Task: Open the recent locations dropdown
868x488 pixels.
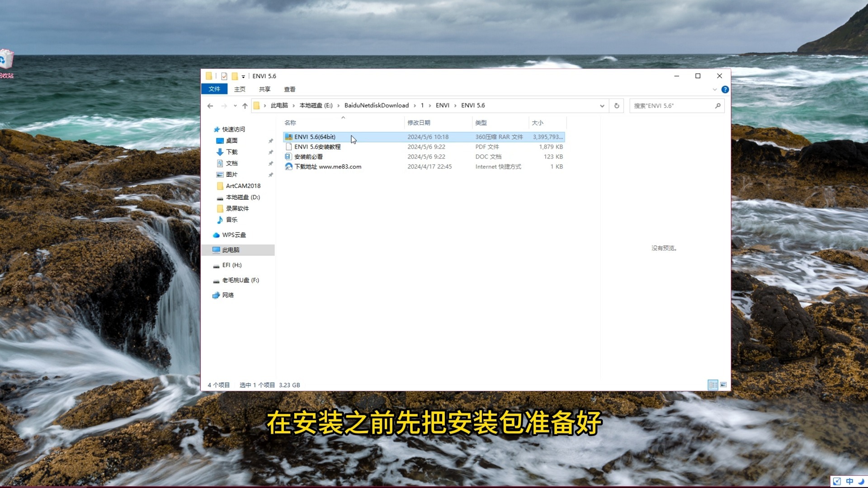Action: click(235, 106)
